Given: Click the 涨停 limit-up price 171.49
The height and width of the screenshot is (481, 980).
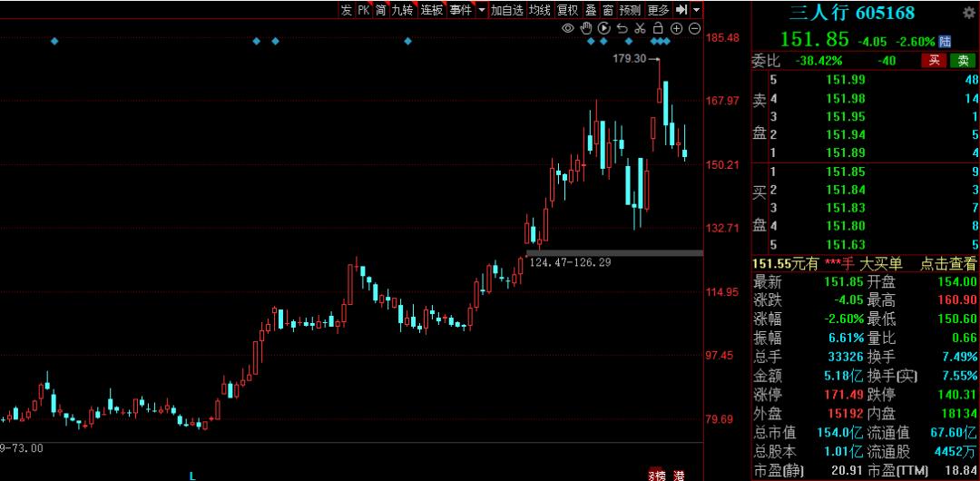Looking at the screenshot, I should click(x=843, y=395).
